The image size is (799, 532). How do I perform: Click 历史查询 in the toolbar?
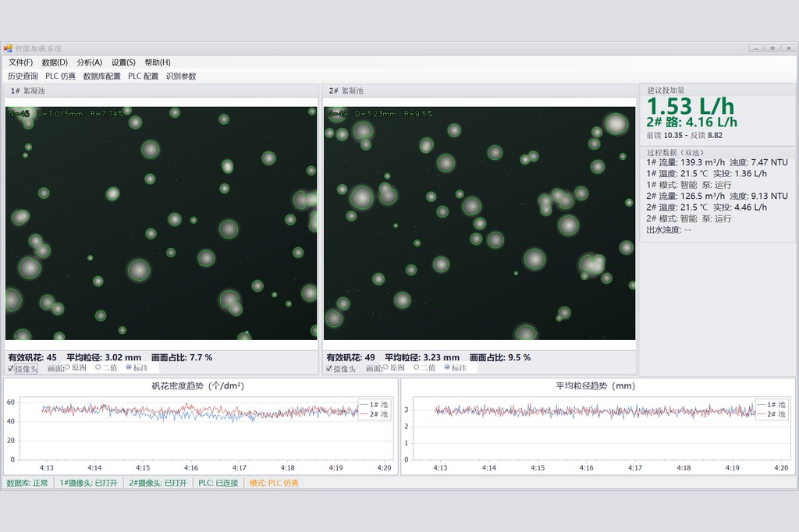point(23,76)
